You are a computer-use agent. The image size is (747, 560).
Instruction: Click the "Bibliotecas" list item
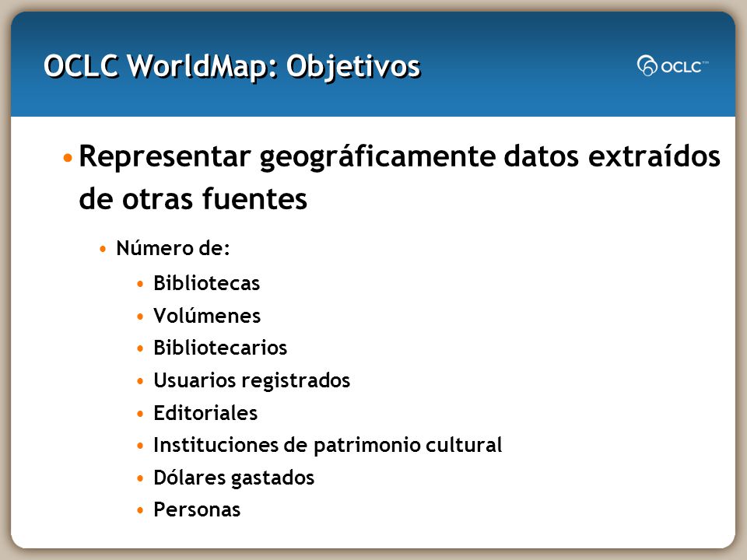[x=206, y=283]
